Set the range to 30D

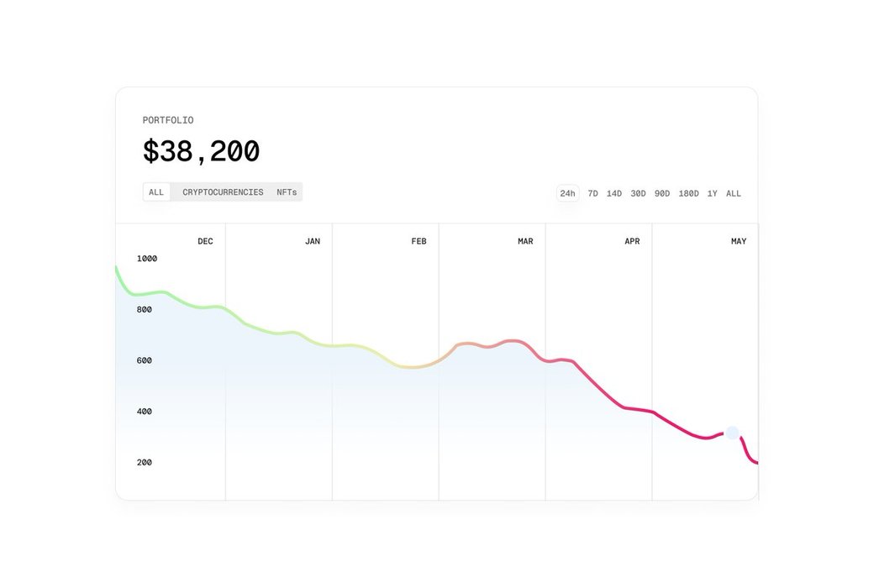(639, 194)
